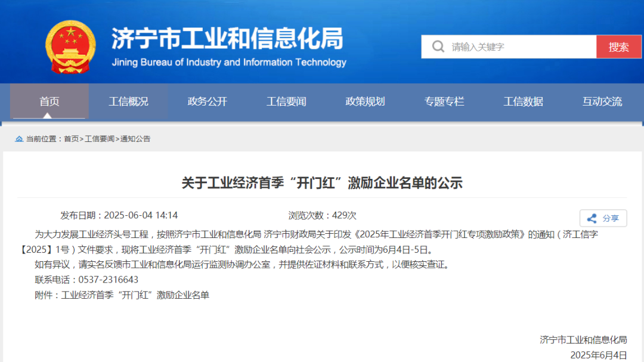Focus the 请输入关键字 search field

(509, 47)
